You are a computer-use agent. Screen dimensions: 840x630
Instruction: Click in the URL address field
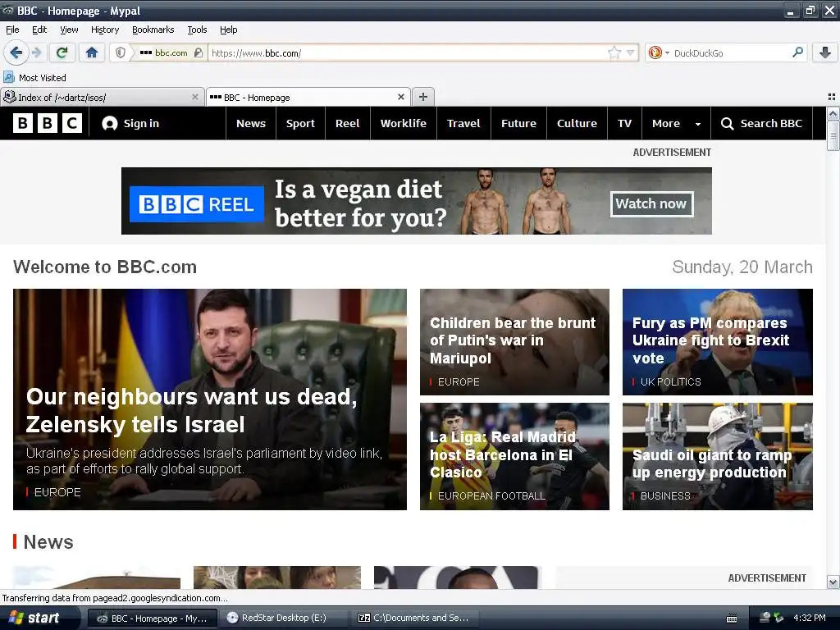(x=407, y=52)
